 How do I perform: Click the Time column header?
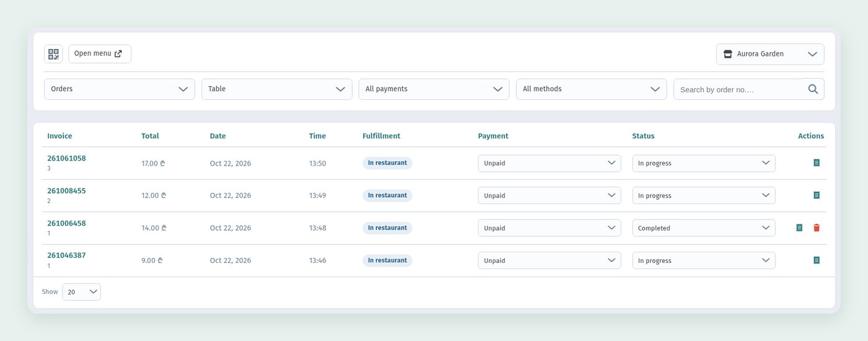tap(317, 136)
